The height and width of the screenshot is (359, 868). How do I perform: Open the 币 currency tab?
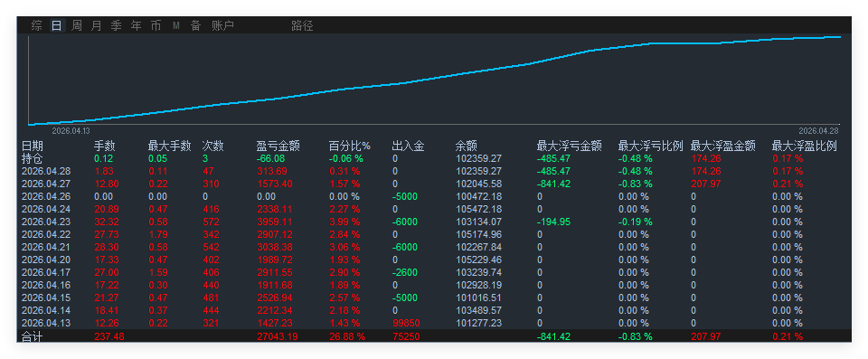pos(156,25)
